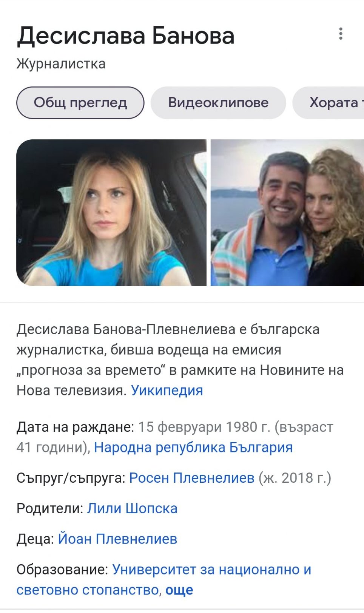This screenshot has width=364, height=613.
Task: Open the "Лили Шопска" parent link
Action: pos(132,508)
